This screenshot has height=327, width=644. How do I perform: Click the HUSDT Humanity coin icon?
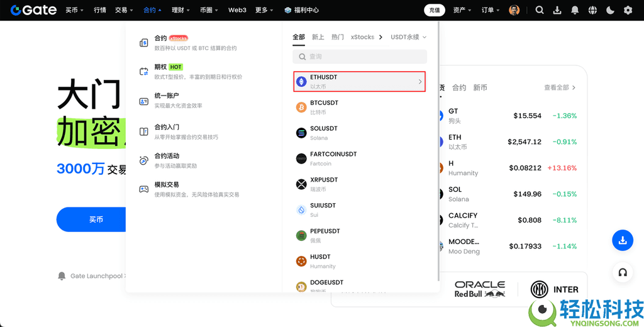(x=301, y=261)
